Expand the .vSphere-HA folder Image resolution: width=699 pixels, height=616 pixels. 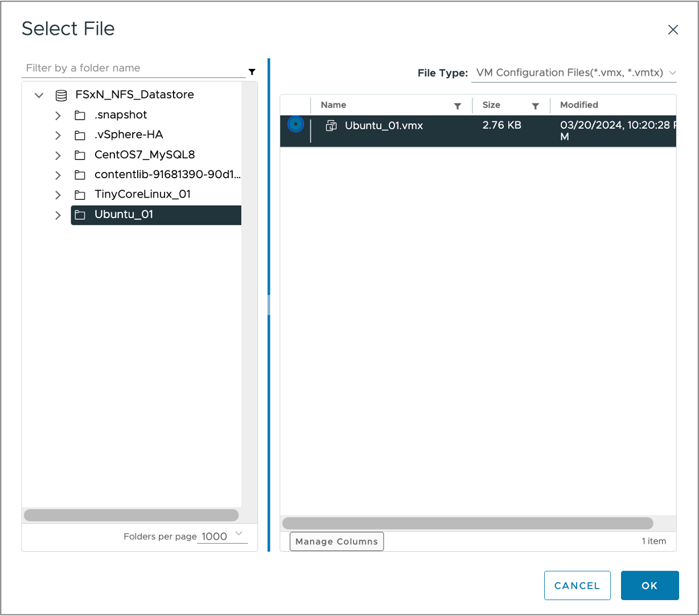click(x=57, y=135)
